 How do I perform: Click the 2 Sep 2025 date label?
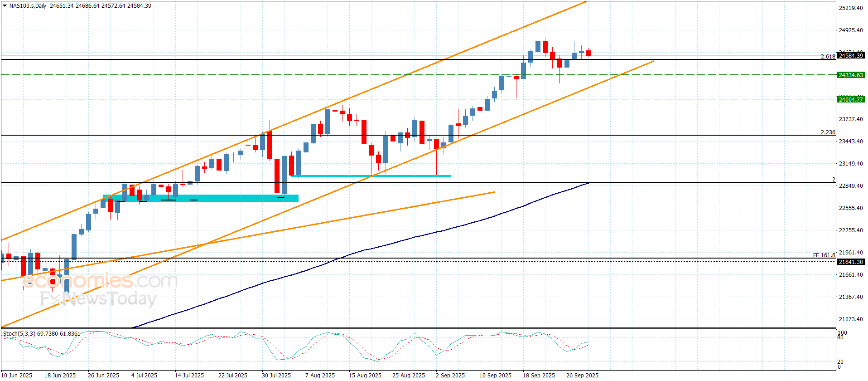[450, 375]
